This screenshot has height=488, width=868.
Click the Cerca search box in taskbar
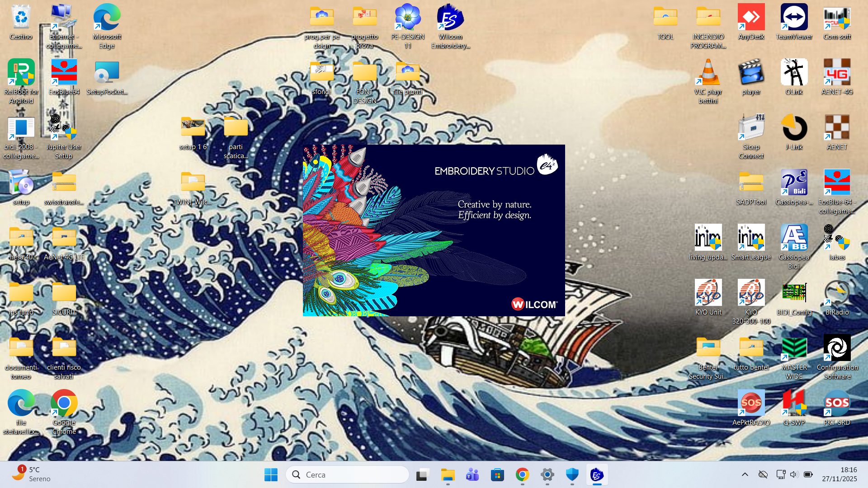347,475
